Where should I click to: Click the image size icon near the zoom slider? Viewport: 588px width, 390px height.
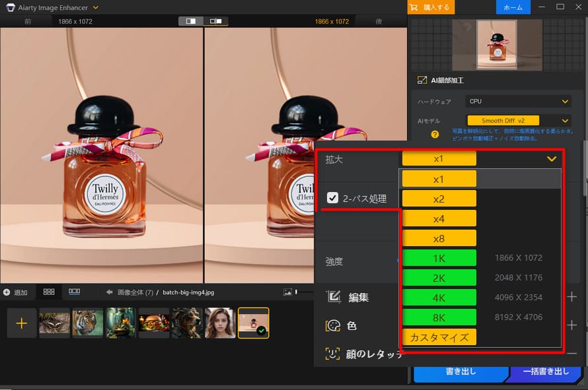point(287,292)
